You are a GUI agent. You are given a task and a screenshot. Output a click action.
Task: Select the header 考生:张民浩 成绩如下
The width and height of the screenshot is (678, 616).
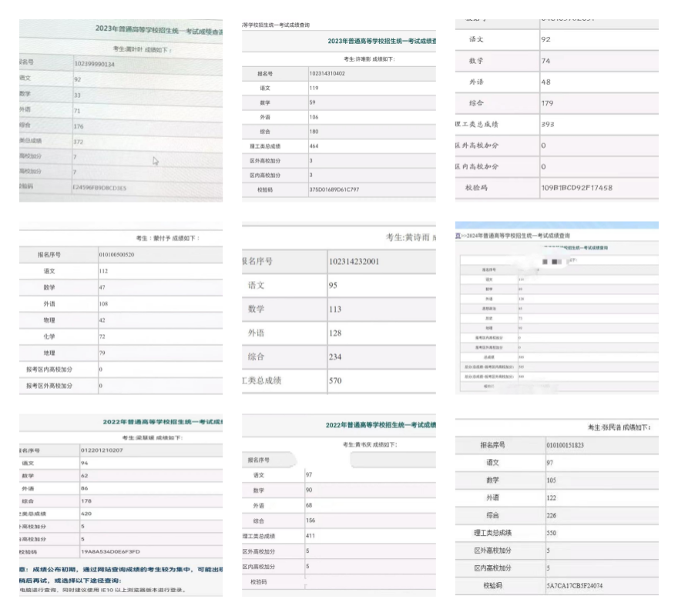pos(619,427)
